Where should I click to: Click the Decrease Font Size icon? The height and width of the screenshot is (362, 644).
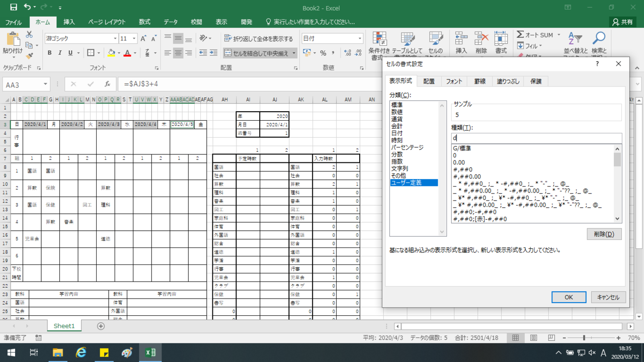coord(153,38)
